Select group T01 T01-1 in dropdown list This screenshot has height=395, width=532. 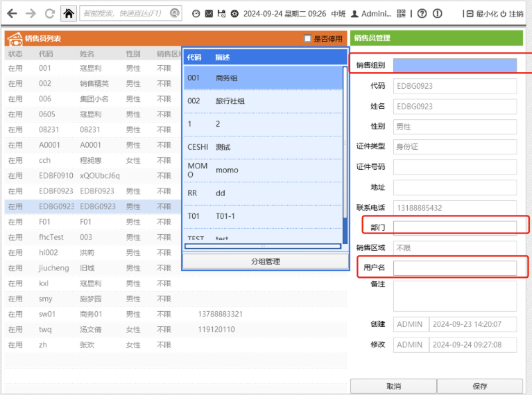[x=263, y=216]
